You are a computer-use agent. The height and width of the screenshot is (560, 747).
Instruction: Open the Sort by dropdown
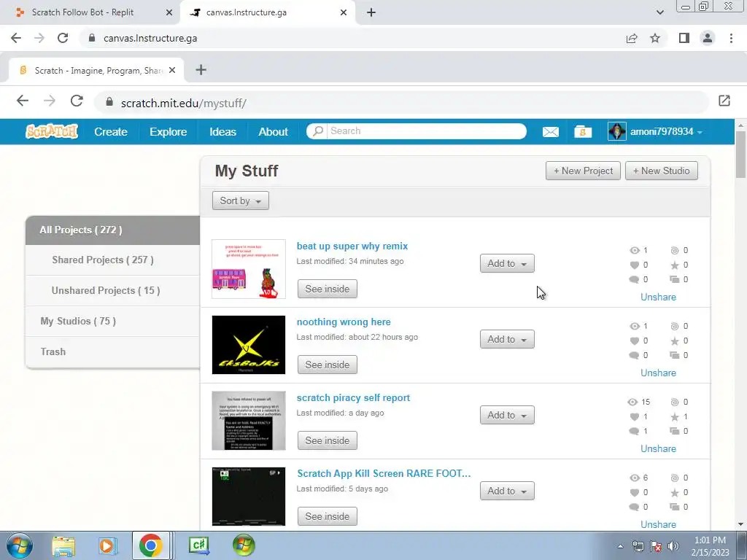(x=241, y=201)
